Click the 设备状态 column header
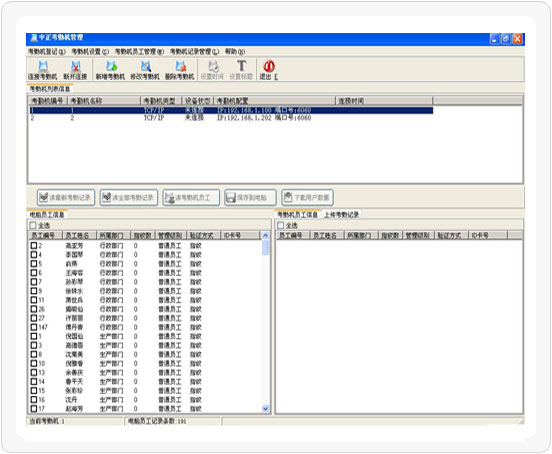Viewport: 552px width, 454px height. [x=198, y=101]
